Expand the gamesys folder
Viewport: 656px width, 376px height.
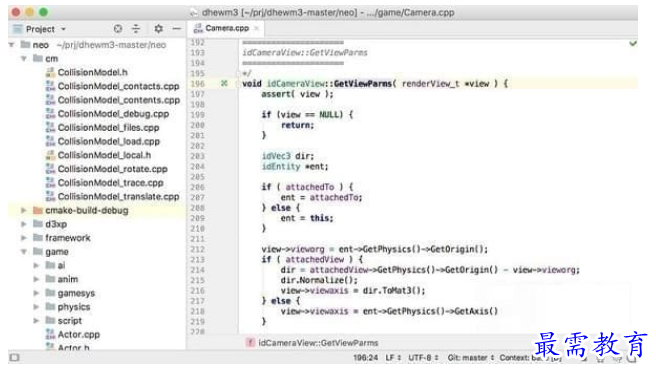click(x=36, y=293)
